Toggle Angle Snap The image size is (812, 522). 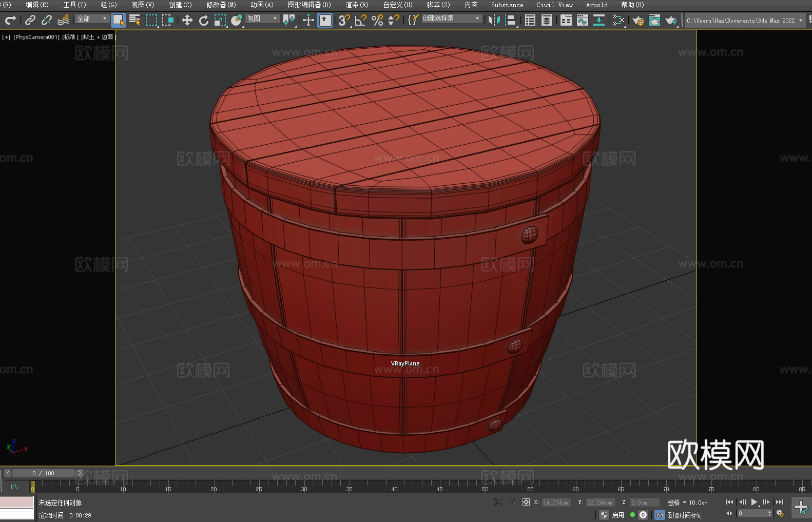(x=361, y=20)
